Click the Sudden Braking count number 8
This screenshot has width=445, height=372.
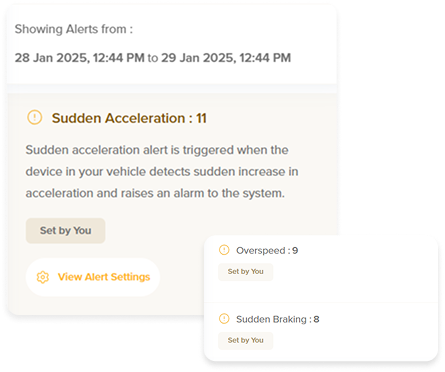(x=316, y=319)
